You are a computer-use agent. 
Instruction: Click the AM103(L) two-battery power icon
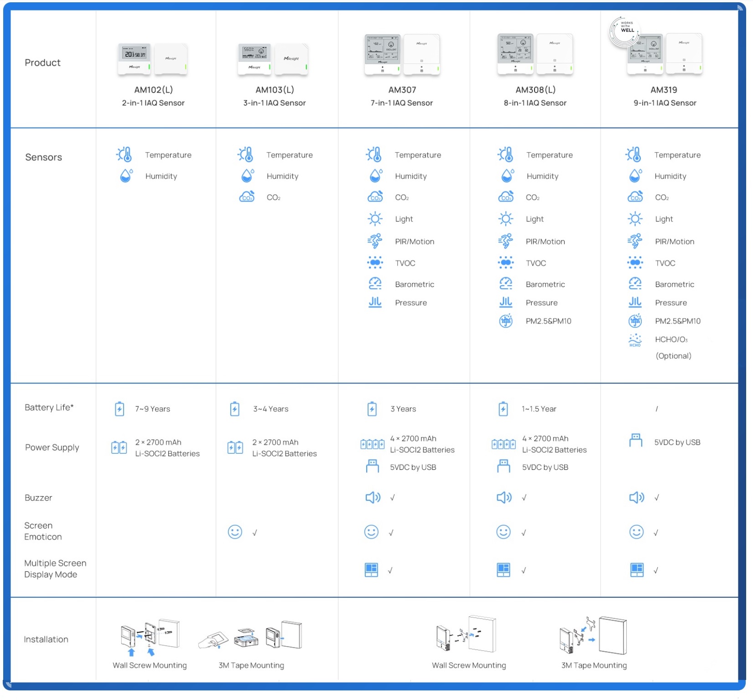point(235,448)
